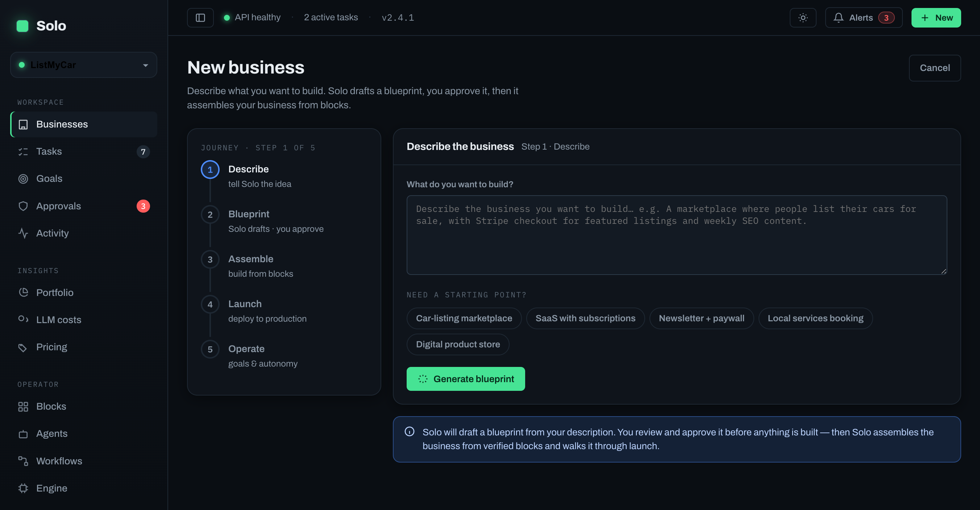This screenshot has height=510, width=980.
Task: Click the Blocks grid icon
Action: pyautogui.click(x=23, y=406)
